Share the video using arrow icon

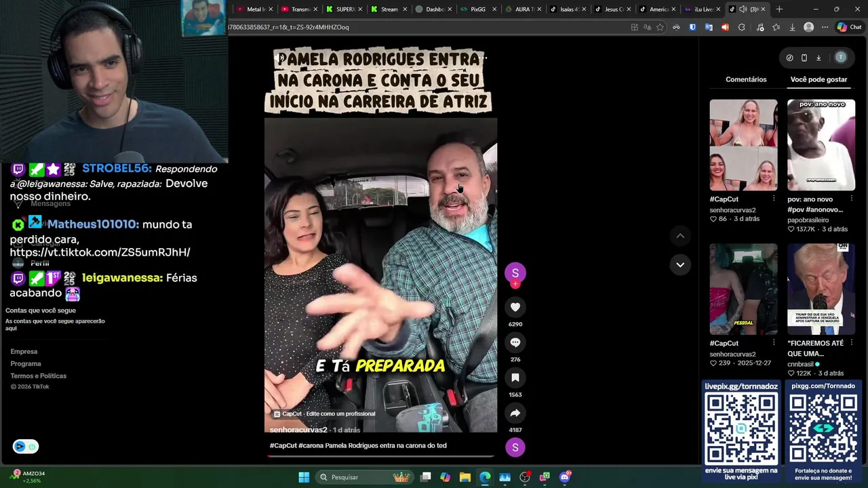tap(515, 413)
